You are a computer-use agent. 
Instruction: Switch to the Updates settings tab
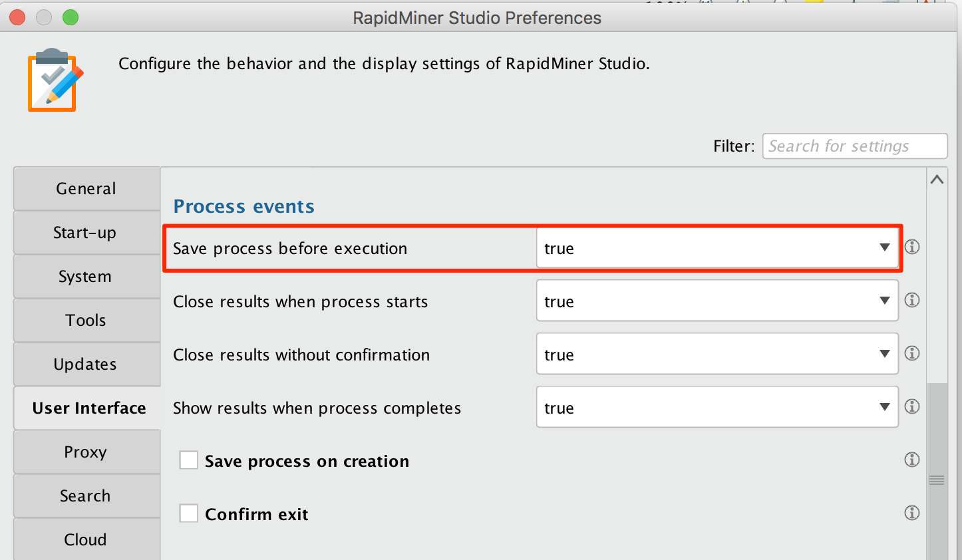tap(86, 364)
